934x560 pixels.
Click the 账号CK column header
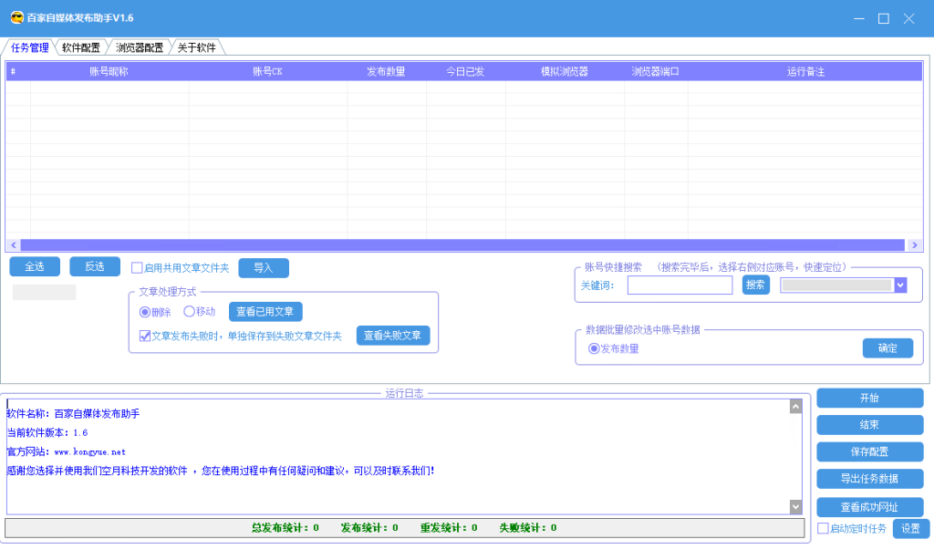[x=267, y=71]
